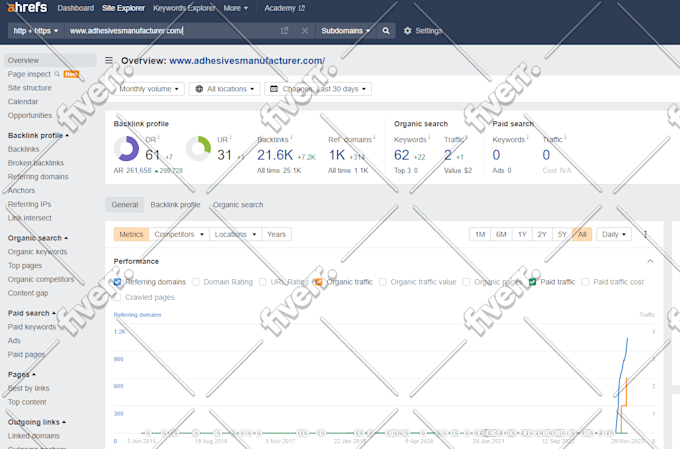
Task: Collapse the Performance section chevron
Action: click(x=650, y=261)
